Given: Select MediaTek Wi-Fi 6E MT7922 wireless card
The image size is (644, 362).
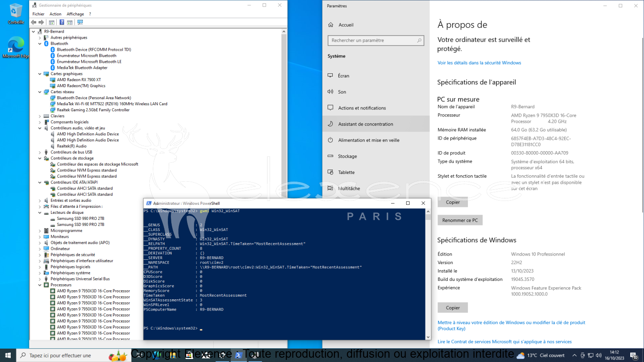Looking at the screenshot, I should pyautogui.click(x=112, y=104).
